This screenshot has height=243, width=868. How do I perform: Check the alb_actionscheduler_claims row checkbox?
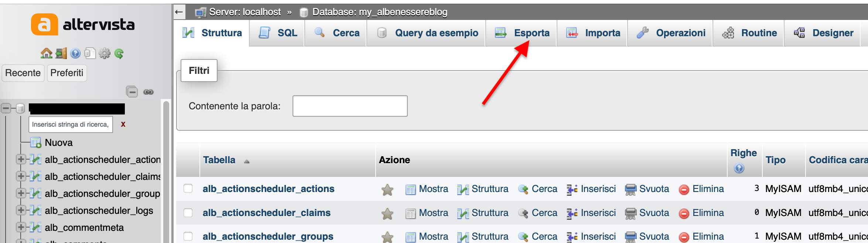(x=188, y=213)
